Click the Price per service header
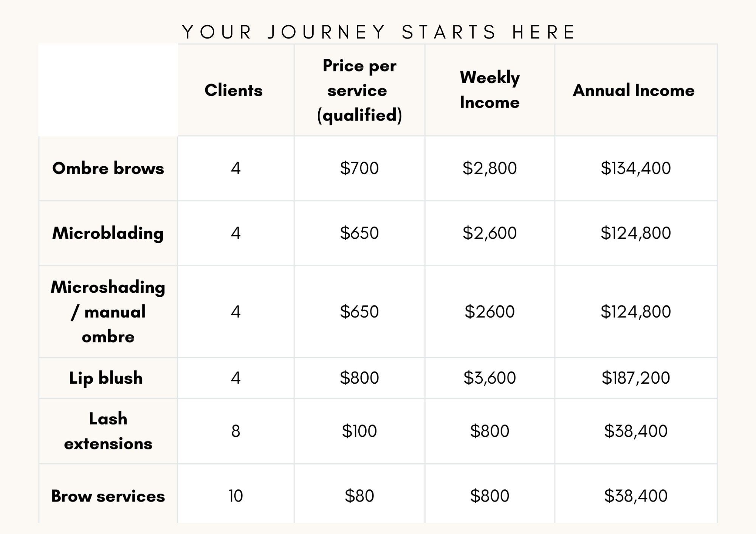The height and width of the screenshot is (534, 756). 359,90
